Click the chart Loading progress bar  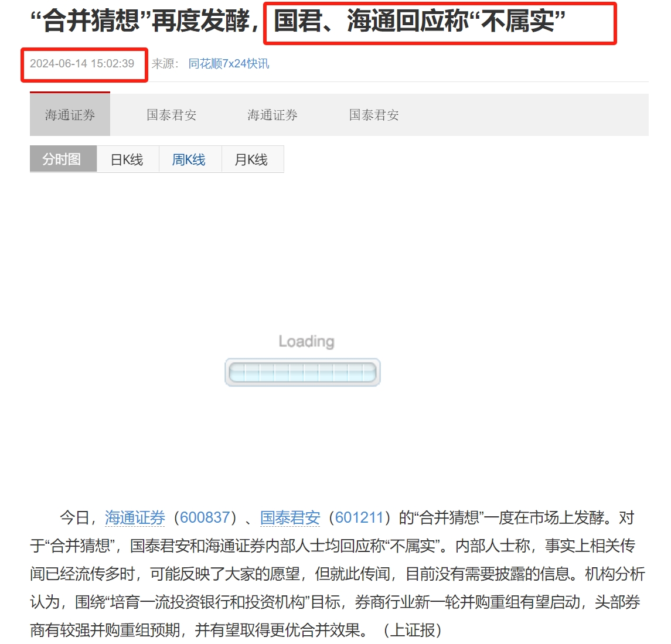(x=302, y=372)
